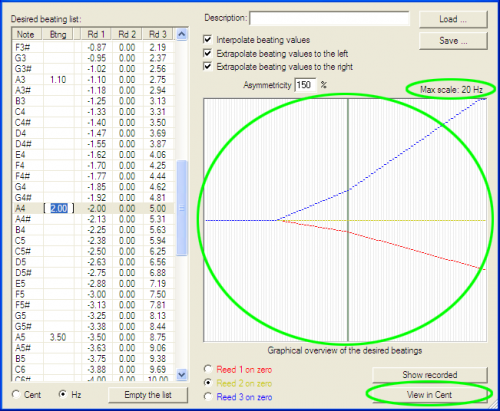The image size is (500, 411).
Task: Click the scroll down arrow of beating list
Action: coord(182,375)
